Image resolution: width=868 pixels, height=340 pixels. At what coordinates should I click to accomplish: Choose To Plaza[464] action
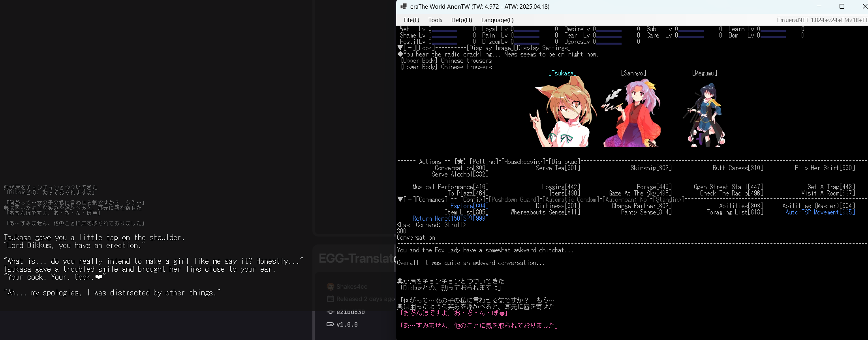(468, 193)
